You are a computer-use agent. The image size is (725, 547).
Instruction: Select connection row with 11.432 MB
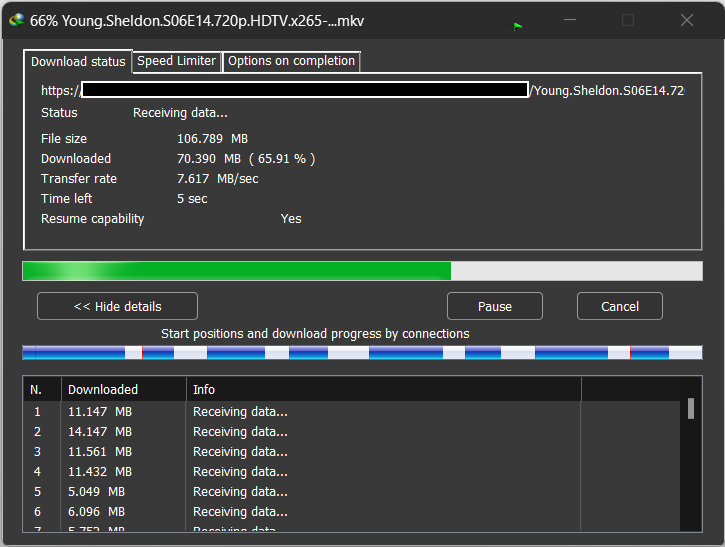tap(351, 472)
